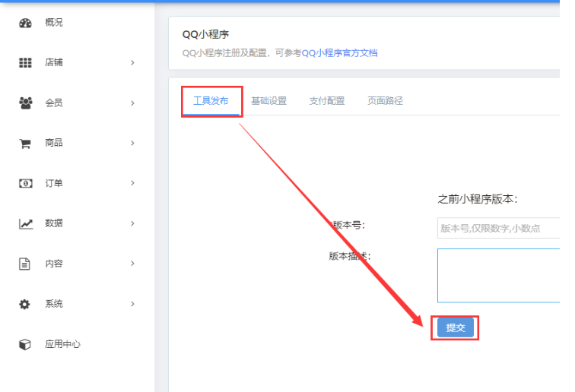This screenshot has width=575, height=392.
Task: Open the 应用中心 menu item
Action: click(x=62, y=344)
